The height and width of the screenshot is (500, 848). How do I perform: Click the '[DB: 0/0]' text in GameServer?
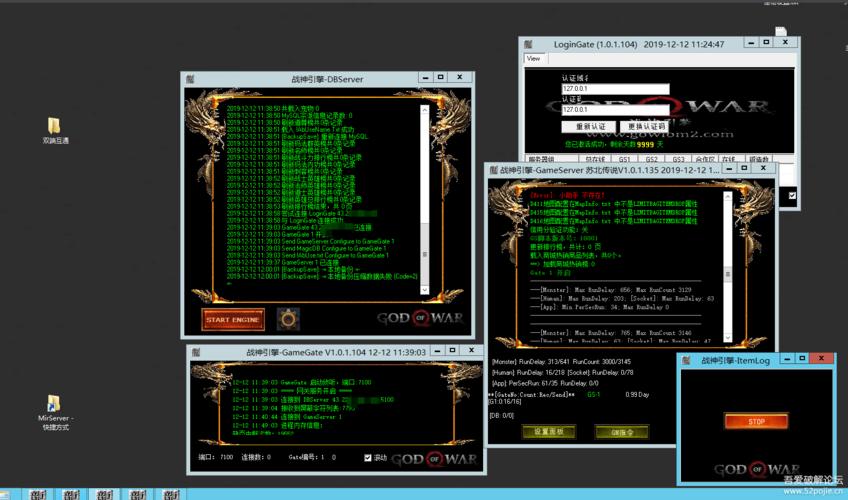(x=501, y=416)
